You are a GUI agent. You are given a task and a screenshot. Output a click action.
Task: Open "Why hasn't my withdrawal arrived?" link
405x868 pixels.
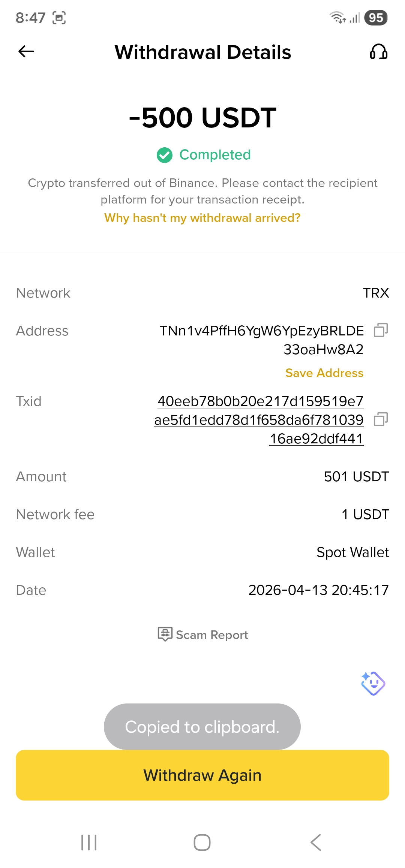pyautogui.click(x=202, y=218)
